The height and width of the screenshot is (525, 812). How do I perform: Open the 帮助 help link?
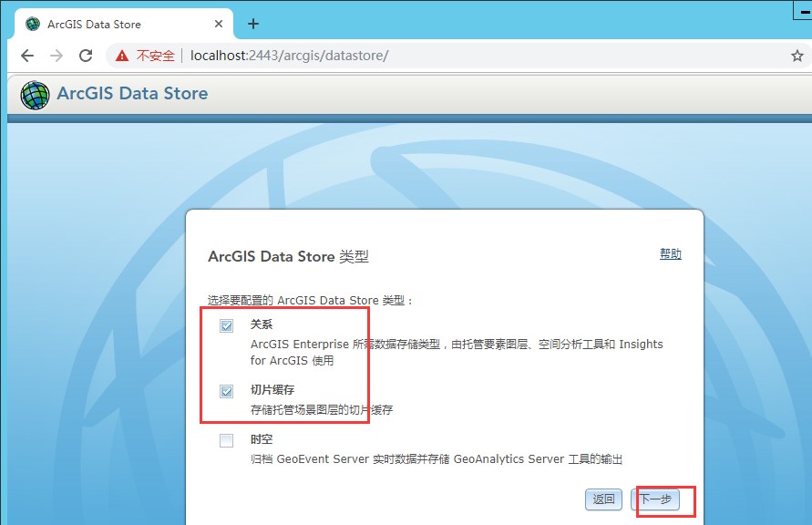[670, 253]
